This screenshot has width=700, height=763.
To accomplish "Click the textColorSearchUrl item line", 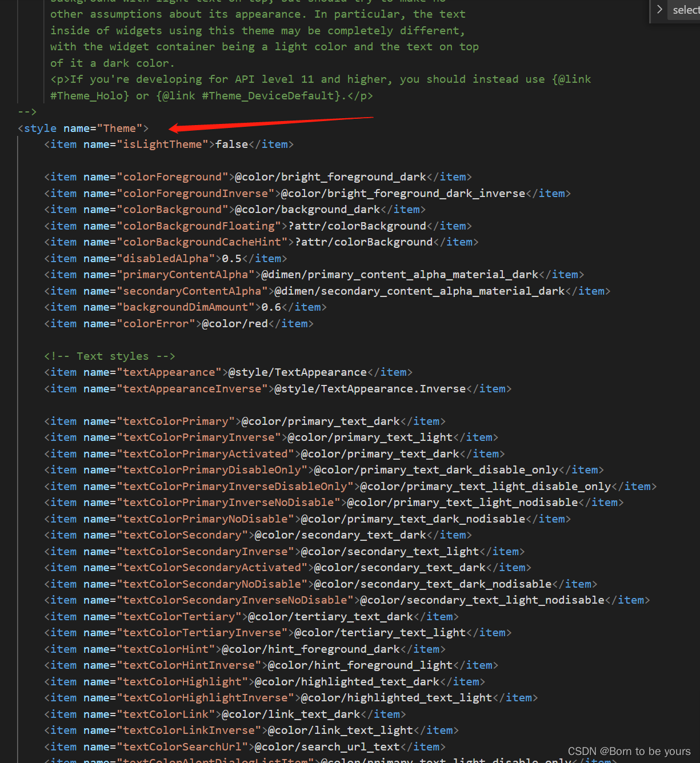I will (x=245, y=747).
